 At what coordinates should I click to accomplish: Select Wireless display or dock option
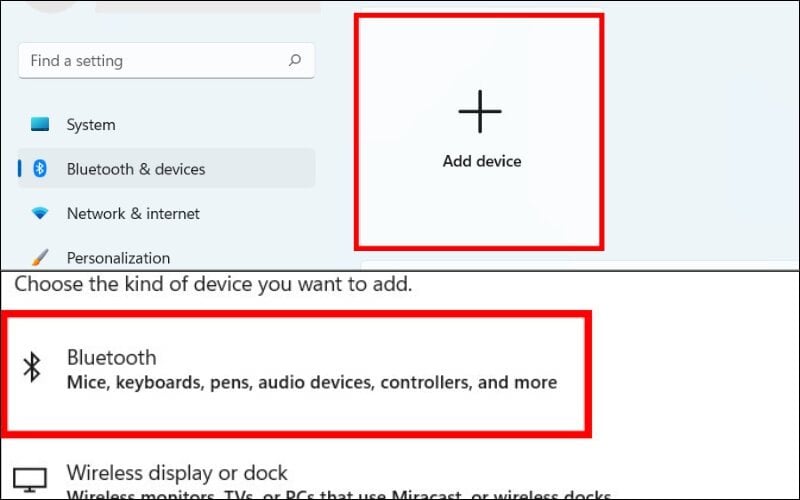[x=177, y=472]
